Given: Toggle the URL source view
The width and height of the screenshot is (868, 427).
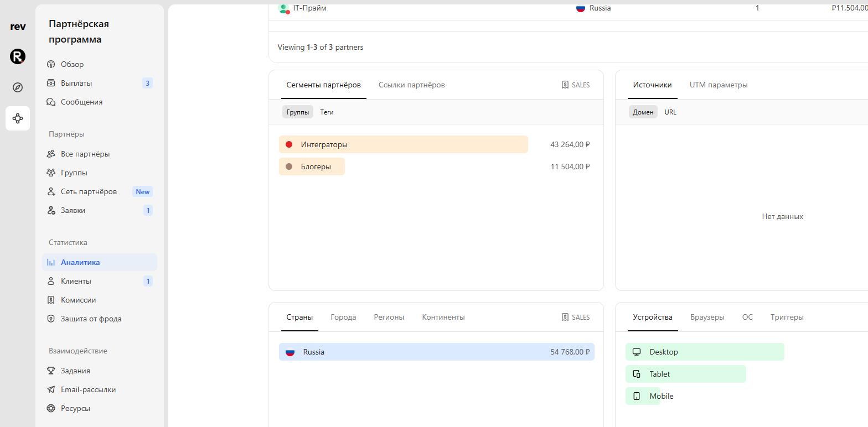Looking at the screenshot, I should point(670,112).
